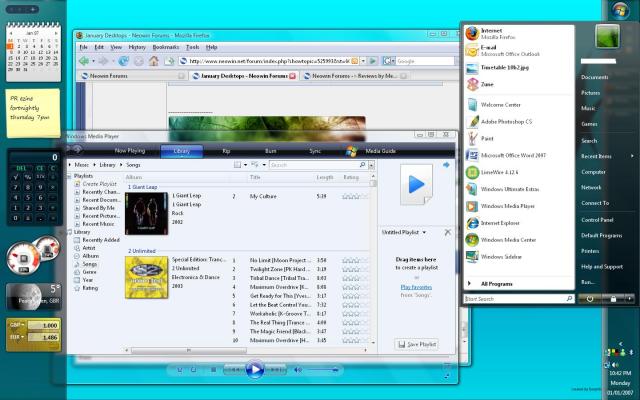Launch Windows Media Center
Viewport: 640px width, 400px height.
click(518, 240)
